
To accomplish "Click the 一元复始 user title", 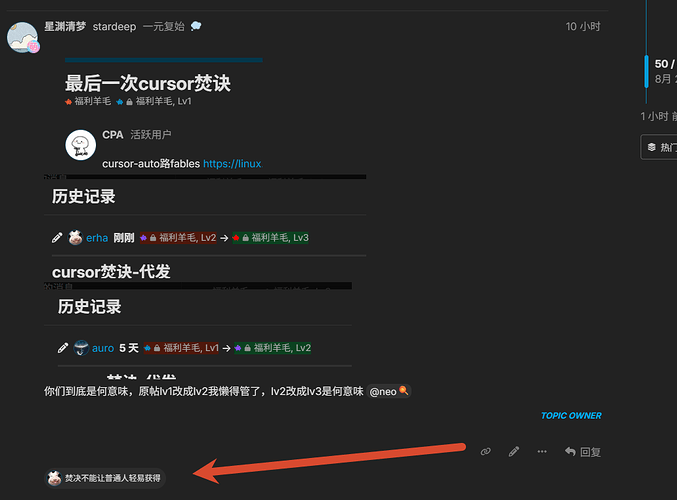I will tap(164, 27).
